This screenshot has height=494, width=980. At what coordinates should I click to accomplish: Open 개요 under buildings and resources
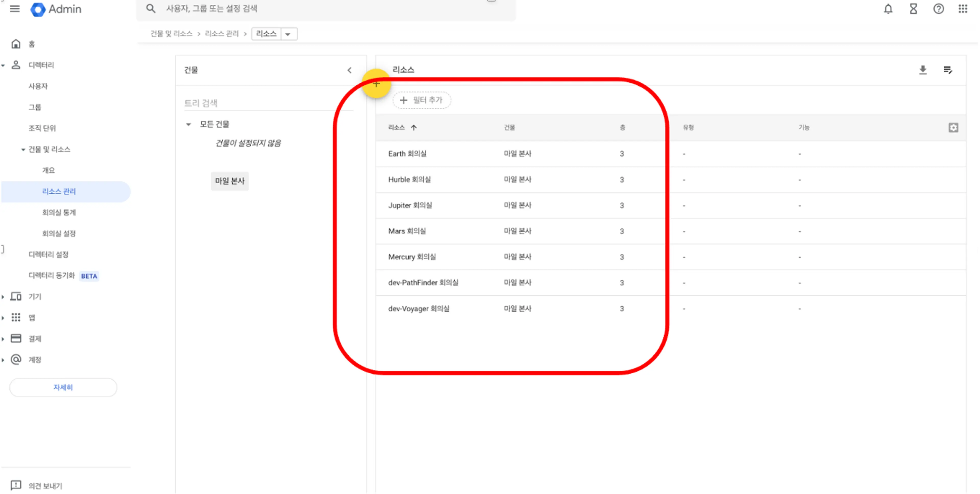pos(48,170)
